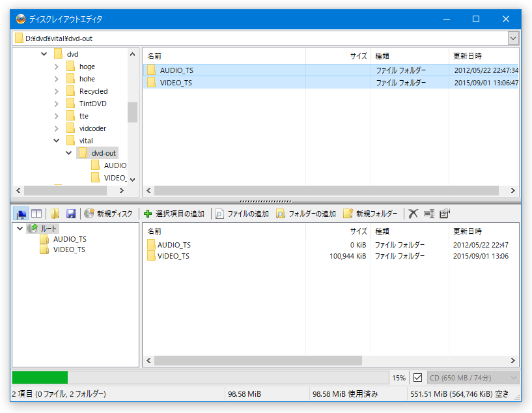Sort layout list by サイズ column header
Image resolution: width=532 pixels, height=413 pixels.
338,231
